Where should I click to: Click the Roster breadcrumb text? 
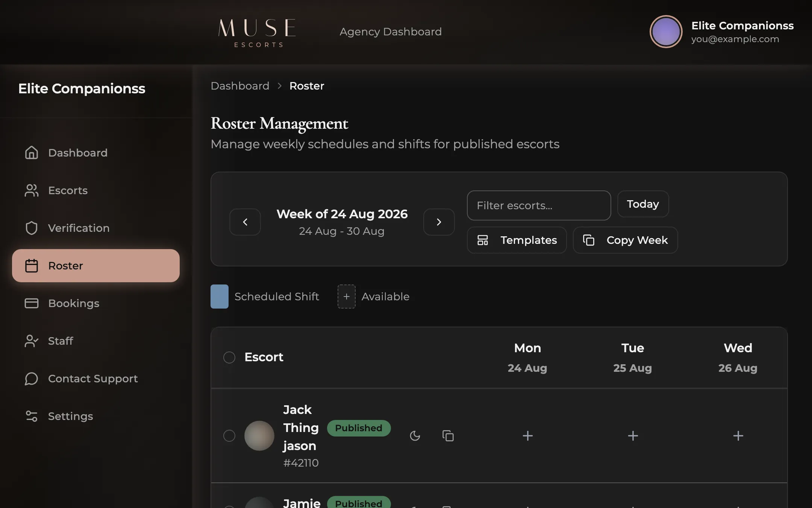(x=307, y=86)
